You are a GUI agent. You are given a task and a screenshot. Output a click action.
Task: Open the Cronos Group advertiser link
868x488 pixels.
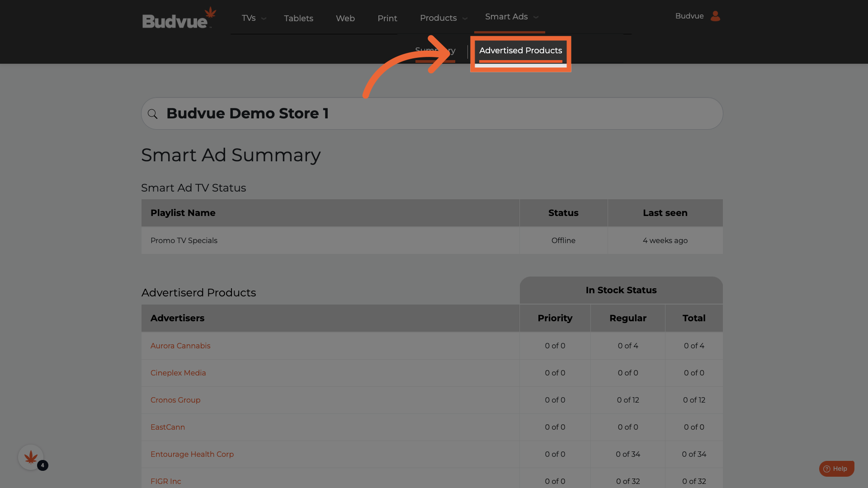point(175,400)
